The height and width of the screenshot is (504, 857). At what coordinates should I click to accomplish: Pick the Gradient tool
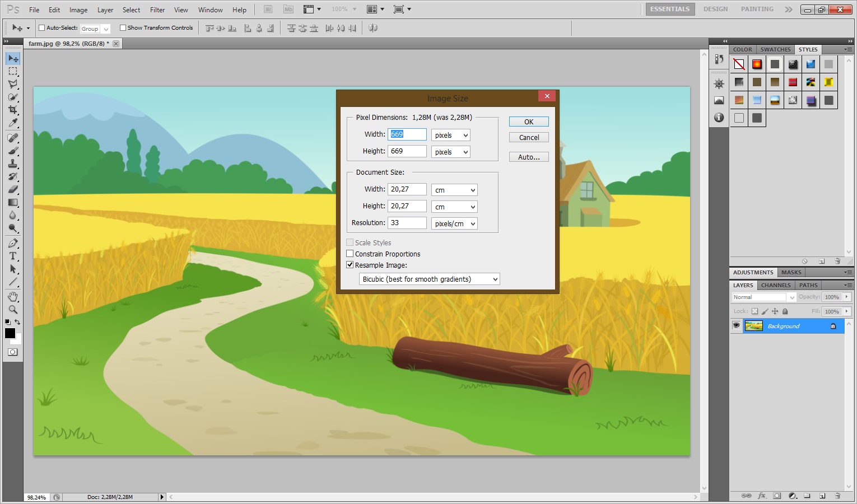coord(13,203)
